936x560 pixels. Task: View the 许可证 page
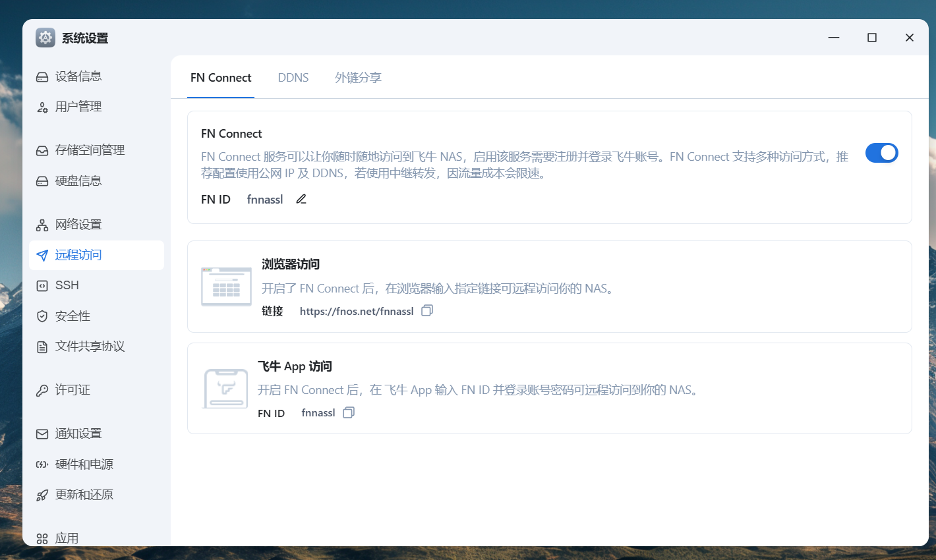click(71, 389)
